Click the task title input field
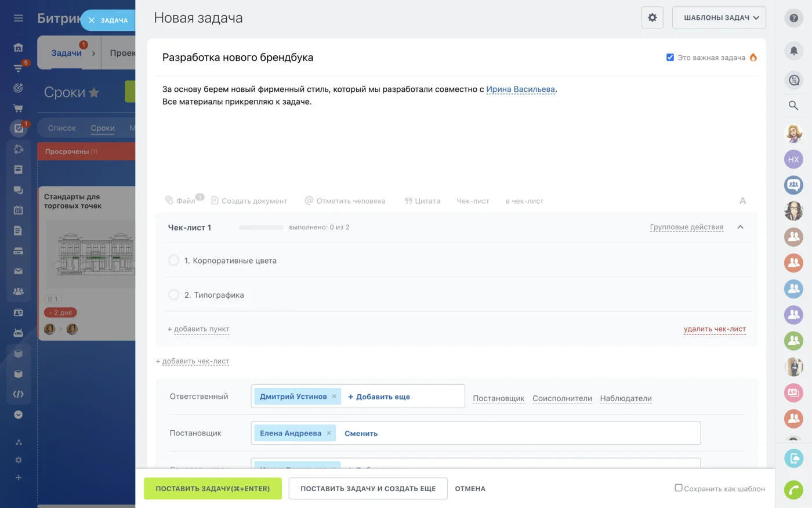This screenshot has height=508, width=812. pos(406,57)
